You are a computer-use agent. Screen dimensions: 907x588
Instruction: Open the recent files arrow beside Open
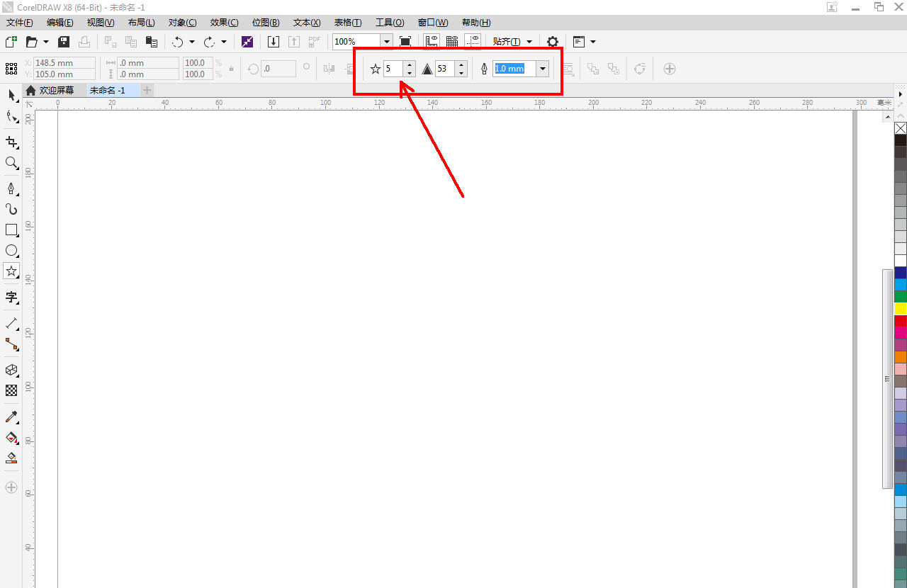click(46, 42)
